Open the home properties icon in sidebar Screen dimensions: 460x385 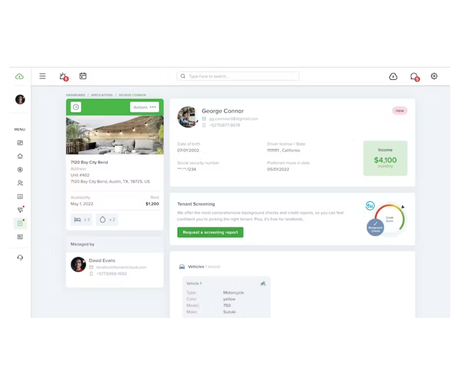point(20,156)
